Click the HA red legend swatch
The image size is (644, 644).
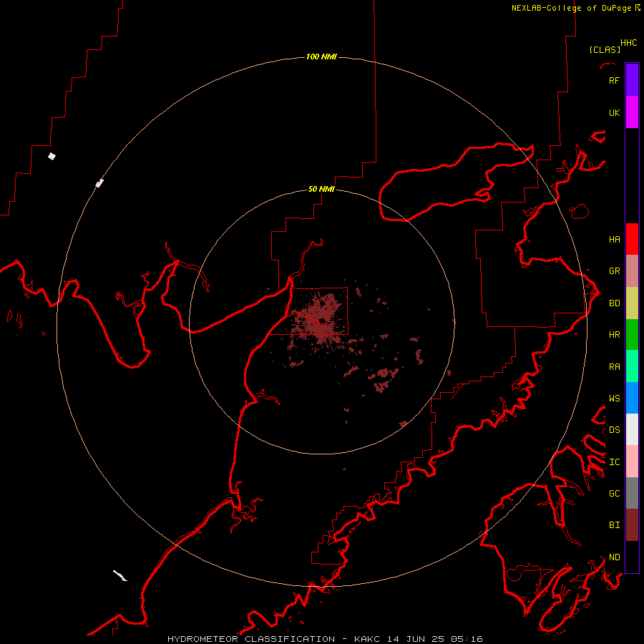632,239
